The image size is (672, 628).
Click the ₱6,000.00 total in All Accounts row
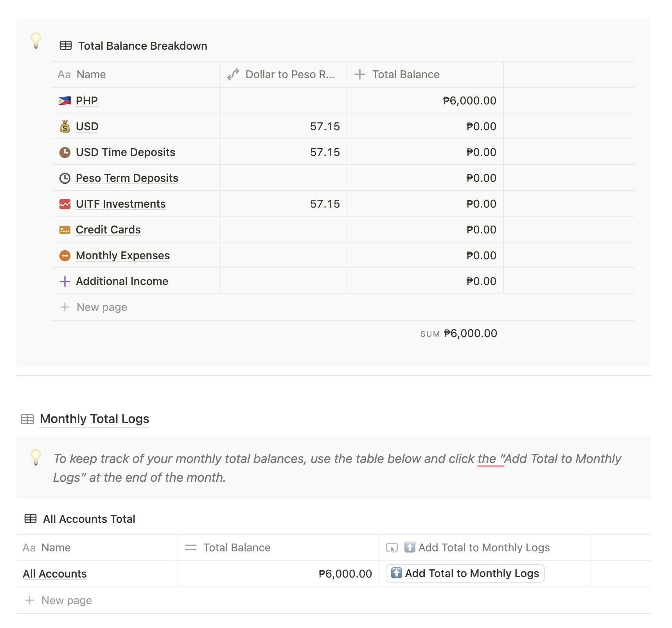[279, 574]
